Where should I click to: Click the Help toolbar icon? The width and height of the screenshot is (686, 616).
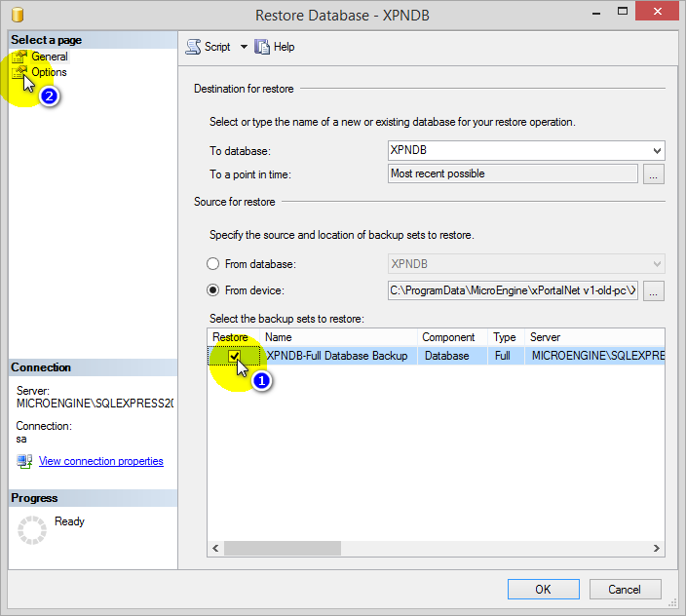[x=262, y=47]
